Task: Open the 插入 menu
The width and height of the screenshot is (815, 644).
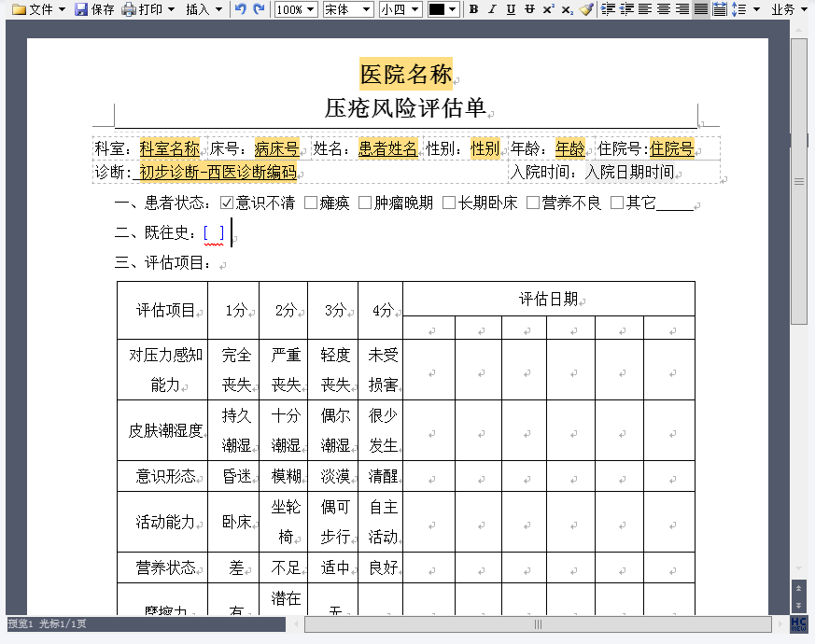Action: coord(204,9)
